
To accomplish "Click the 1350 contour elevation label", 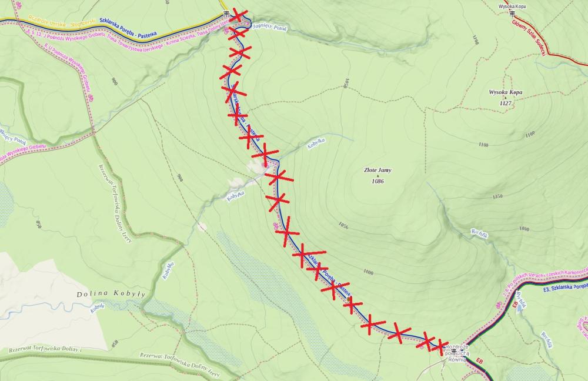I will click(497, 196).
